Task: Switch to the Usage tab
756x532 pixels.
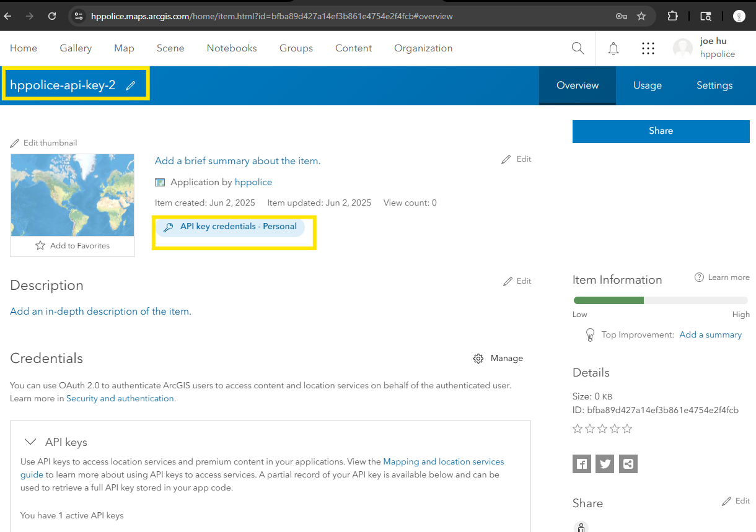Action: click(x=648, y=85)
